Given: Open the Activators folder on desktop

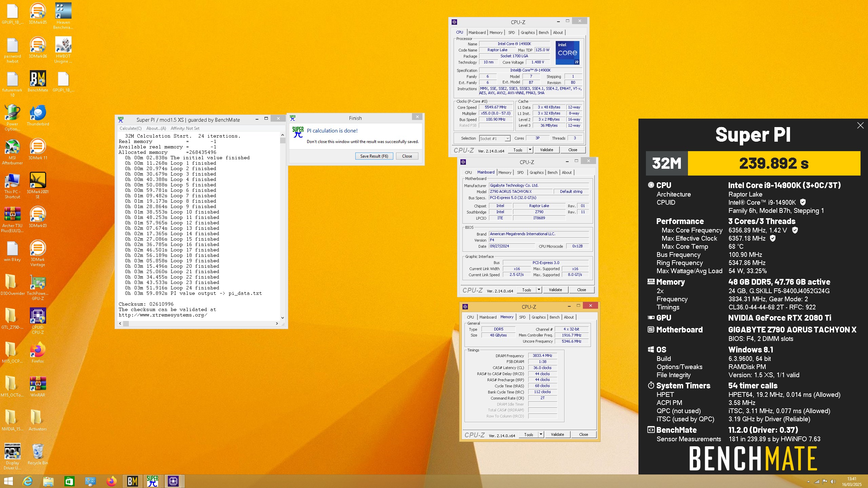Looking at the screenshot, I should [x=38, y=420].
